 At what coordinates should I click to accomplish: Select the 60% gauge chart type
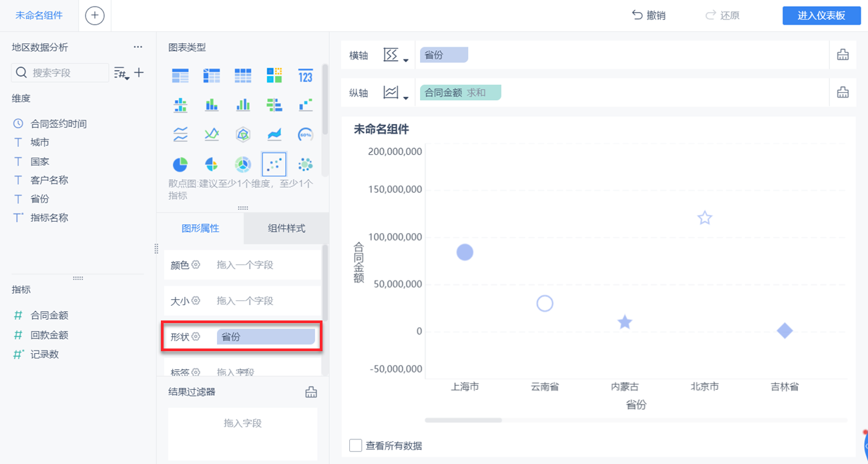click(x=306, y=134)
